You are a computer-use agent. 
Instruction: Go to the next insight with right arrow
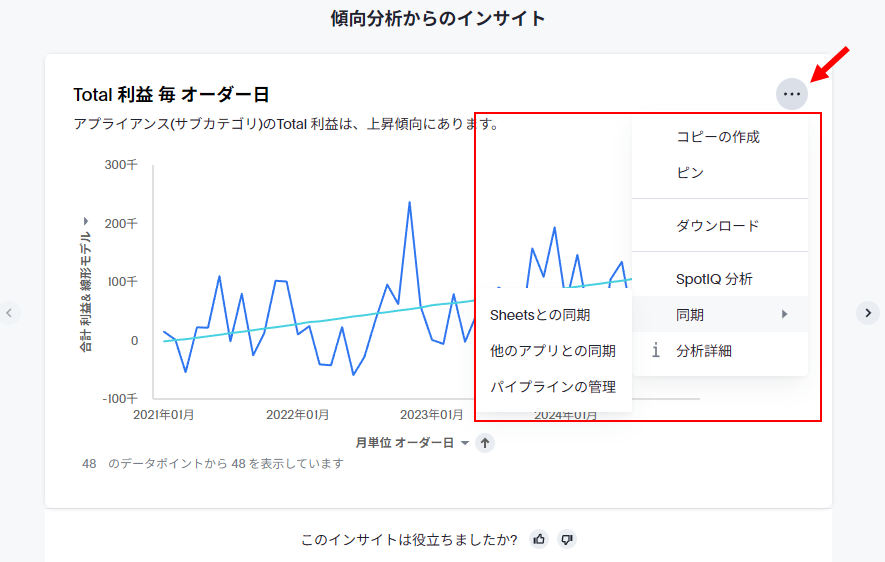pyautogui.click(x=867, y=313)
